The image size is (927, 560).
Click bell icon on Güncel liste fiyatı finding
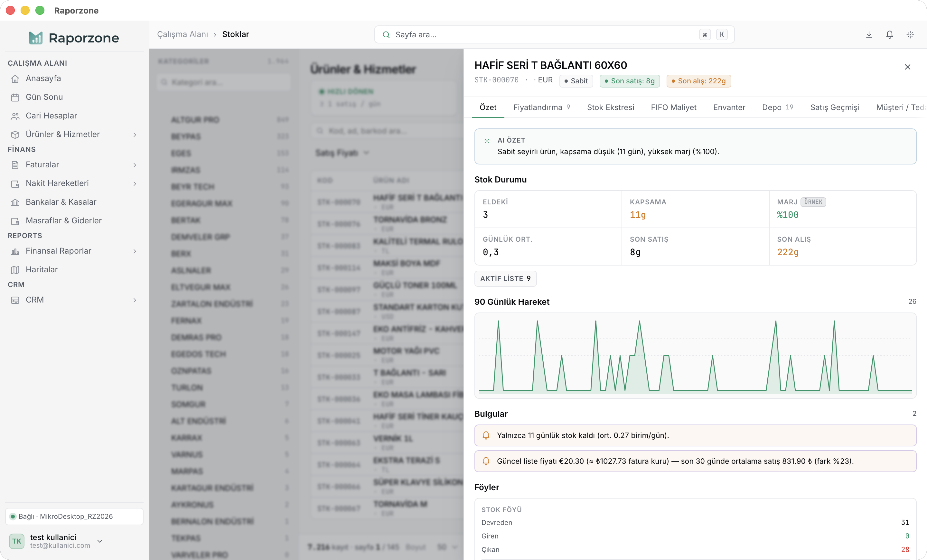click(486, 461)
